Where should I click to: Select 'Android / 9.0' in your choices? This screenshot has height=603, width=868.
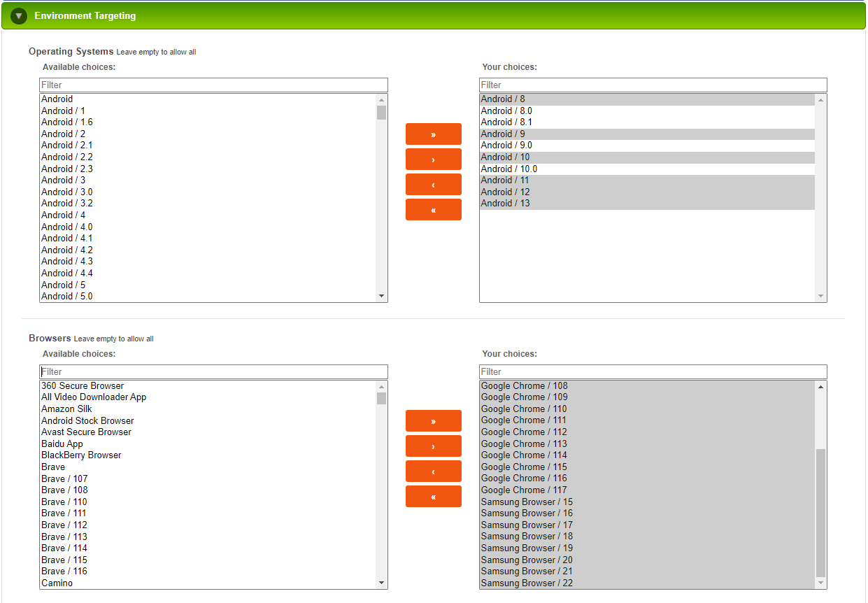pos(648,146)
